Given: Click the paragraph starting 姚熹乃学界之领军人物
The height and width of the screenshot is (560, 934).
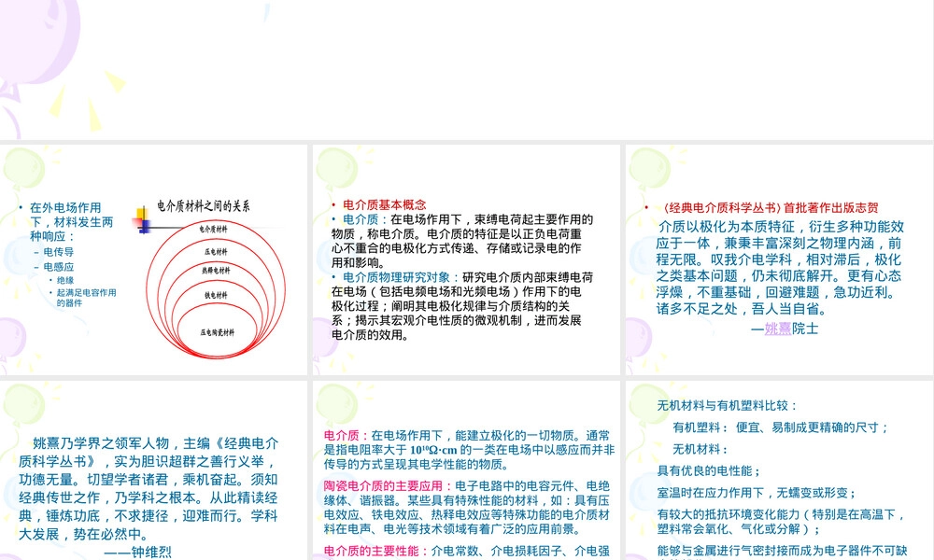Looking at the screenshot, I should coord(149,488).
